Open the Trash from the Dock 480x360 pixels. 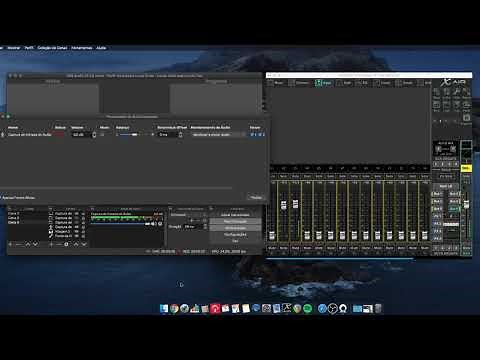378,309
